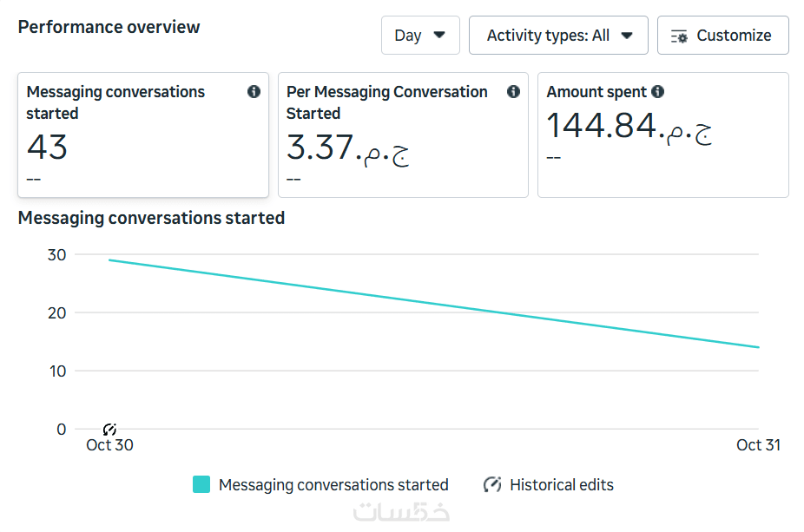The image size is (804, 532).
Task: Click the Oct 30 x-axis label
Action: [x=109, y=445]
